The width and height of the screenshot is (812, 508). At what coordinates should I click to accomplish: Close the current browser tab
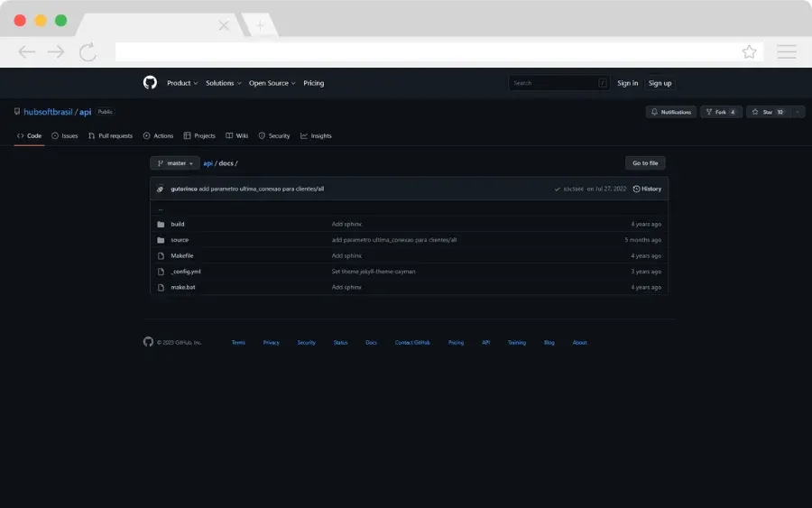[x=224, y=25]
